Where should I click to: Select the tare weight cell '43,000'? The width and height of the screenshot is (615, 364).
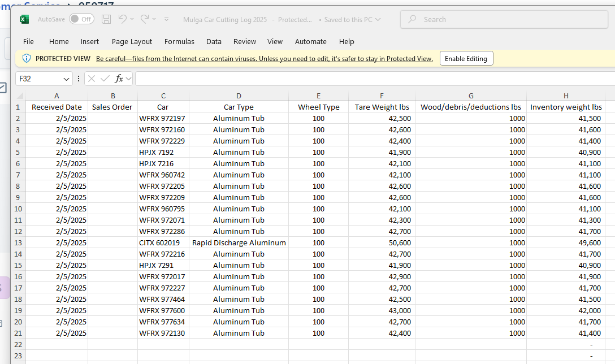(x=382, y=311)
